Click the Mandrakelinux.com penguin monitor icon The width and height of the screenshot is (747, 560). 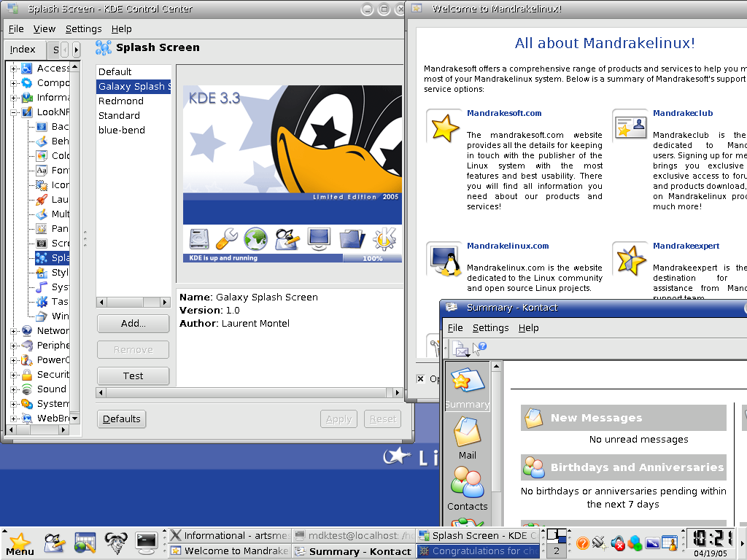pos(445,260)
